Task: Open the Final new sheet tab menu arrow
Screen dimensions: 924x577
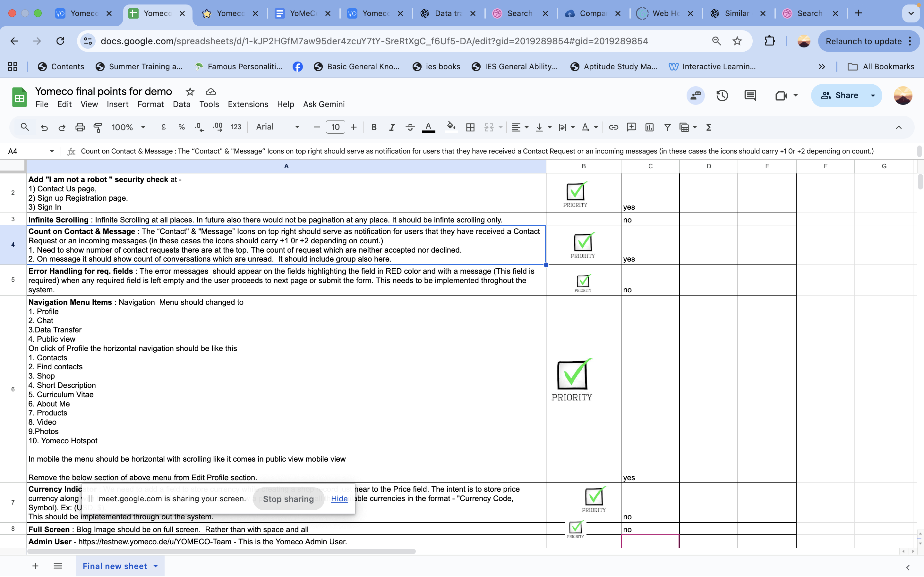Action: pyautogui.click(x=156, y=566)
